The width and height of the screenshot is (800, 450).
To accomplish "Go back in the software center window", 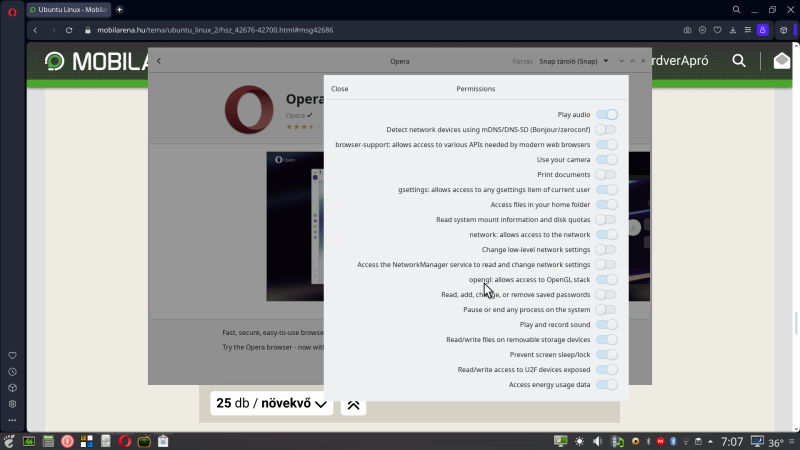I will tap(159, 61).
